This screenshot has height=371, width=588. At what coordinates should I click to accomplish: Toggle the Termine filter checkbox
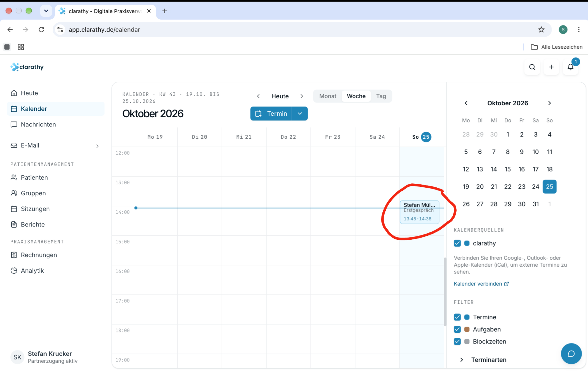(x=457, y=317)
